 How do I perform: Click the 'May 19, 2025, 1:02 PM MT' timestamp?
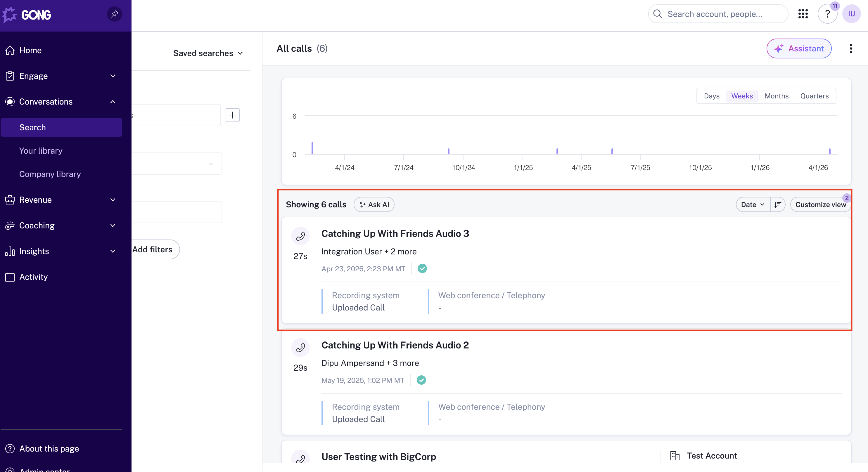click(x=363, y=380)
